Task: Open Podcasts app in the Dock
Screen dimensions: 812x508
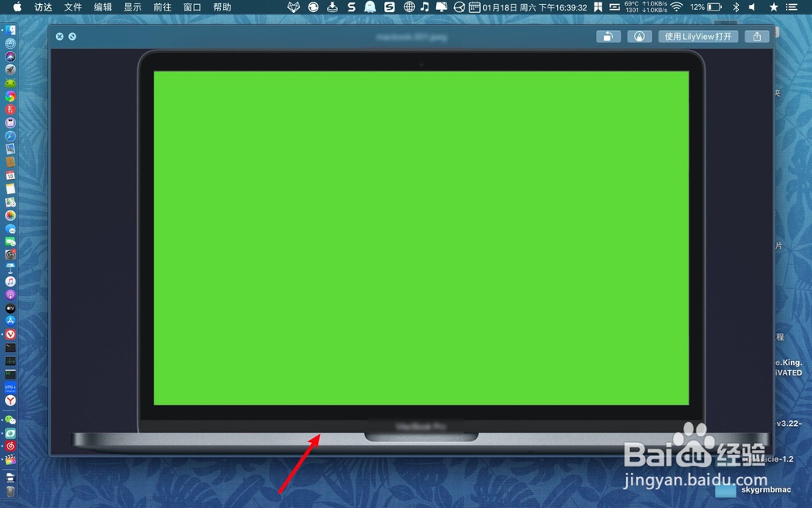Action: coord(11,294)
